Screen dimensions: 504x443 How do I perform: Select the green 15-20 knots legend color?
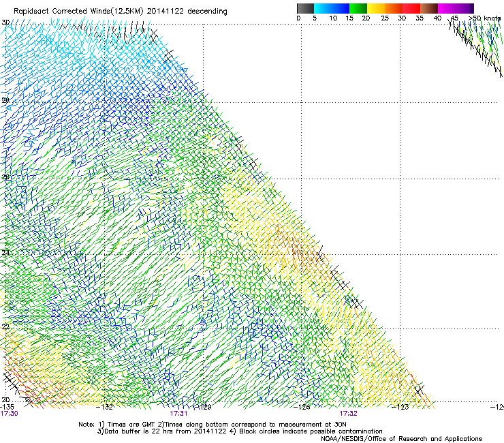coord(358,8)
